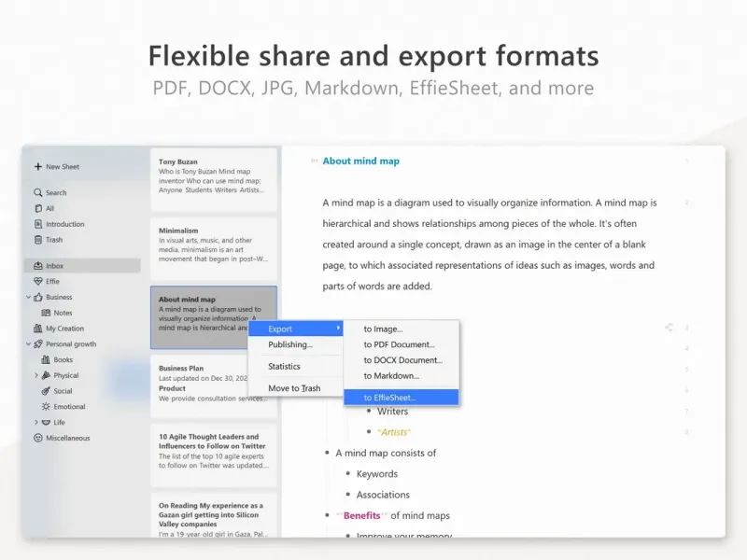The image size is (747, 560).
Task: Click the Keywords bullet item
Action: 377,474
